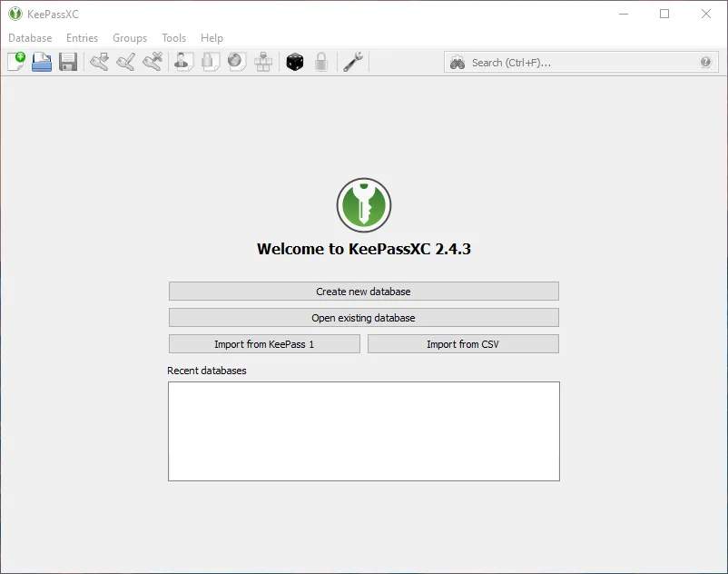
Task: Click the Delete entry key icon
Action: 152,62
